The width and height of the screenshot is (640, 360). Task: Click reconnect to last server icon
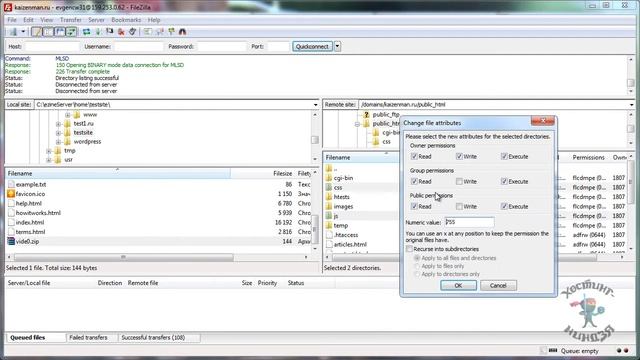(x=132, y=32)
